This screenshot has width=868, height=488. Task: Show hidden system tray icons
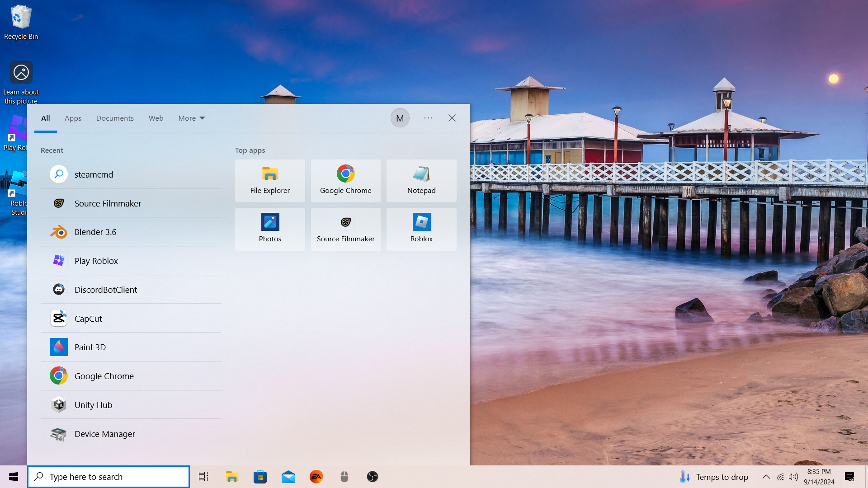[x=766, y=477]
